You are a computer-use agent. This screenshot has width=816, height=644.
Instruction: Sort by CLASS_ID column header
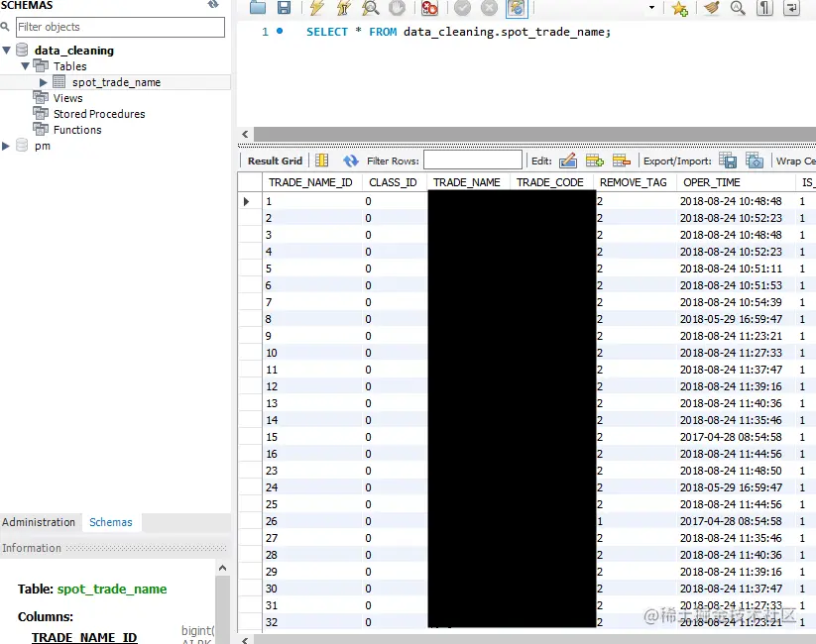pos(393,182)
